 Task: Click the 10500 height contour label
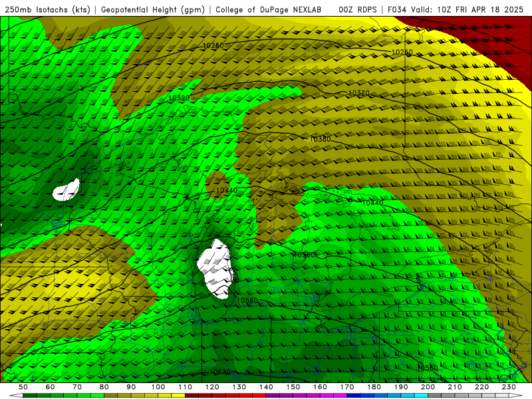pos(305,255)
